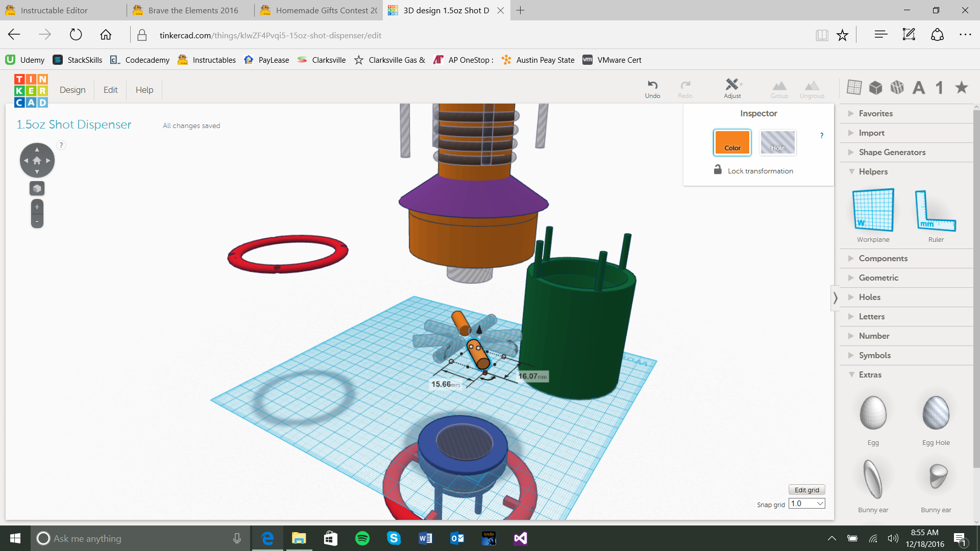Click the orange Color swatch
Screen dimensions: 980x551
click(x=732, y=142)
